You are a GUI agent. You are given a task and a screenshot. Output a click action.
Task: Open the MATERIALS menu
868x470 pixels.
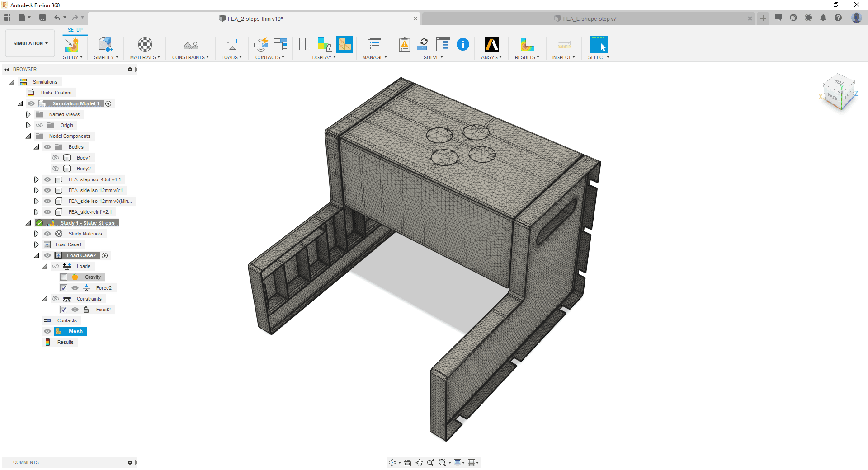[145, 57]
